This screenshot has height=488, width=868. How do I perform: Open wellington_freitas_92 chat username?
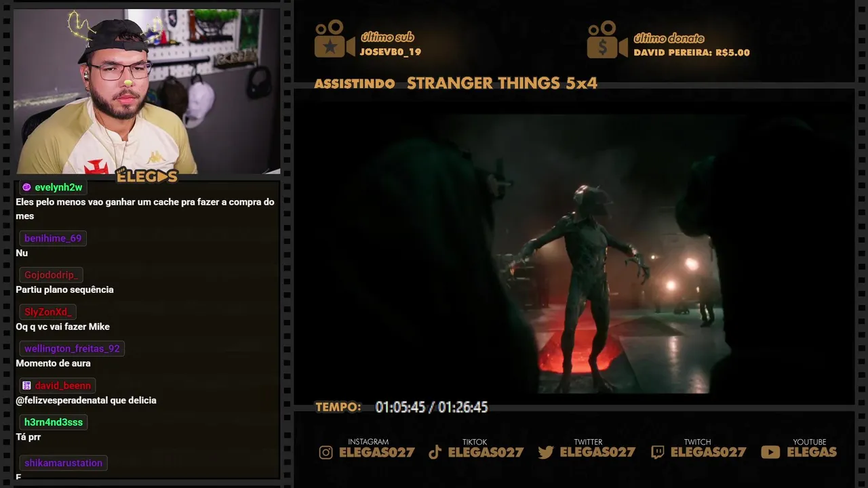[x=72, y=349]
